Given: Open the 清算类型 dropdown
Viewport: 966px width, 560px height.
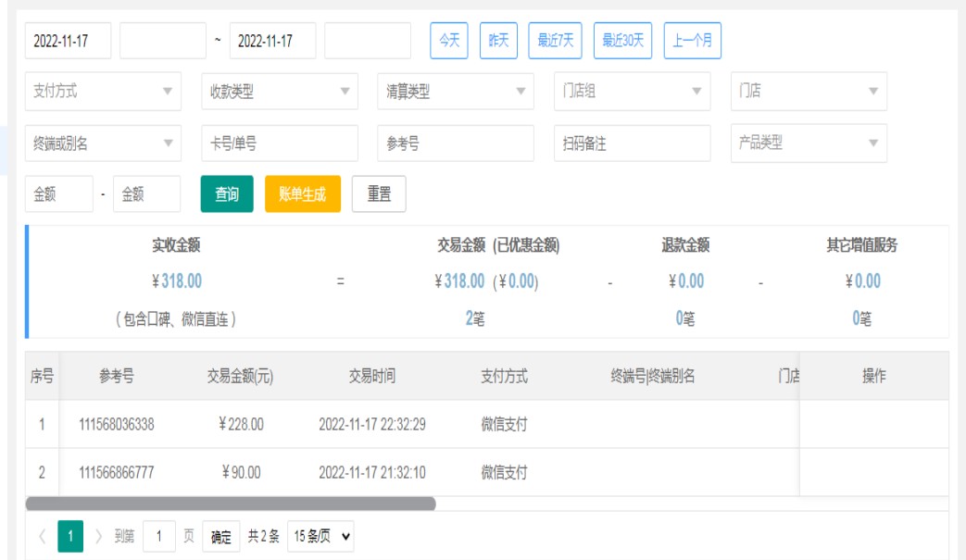Looking at the screenshot, I should click(456, 92).
